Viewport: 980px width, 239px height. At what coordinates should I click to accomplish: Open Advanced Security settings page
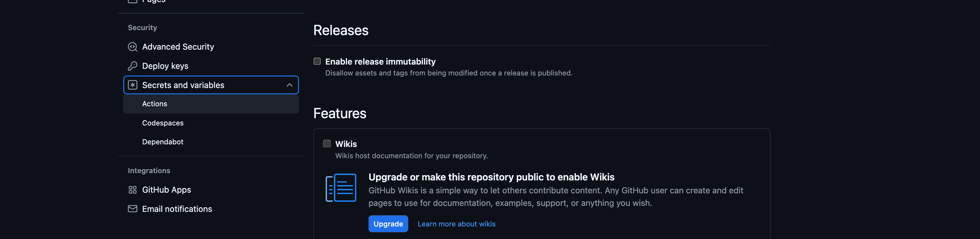pyautogui.click(x=178, y=47)
